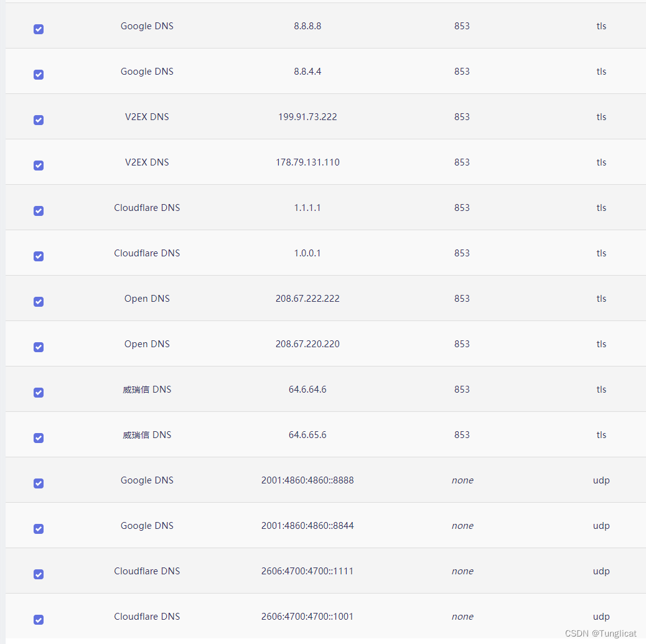The width and height of the screenshot is (646, 644).
Task: Select the 1.1.1.1 address cell
Action: point(307,208)
